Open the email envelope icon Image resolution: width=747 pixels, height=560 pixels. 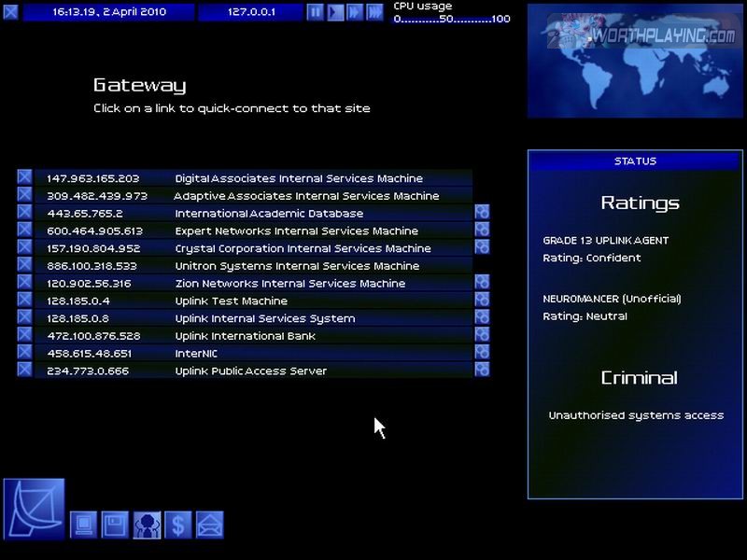click(209, 525)
